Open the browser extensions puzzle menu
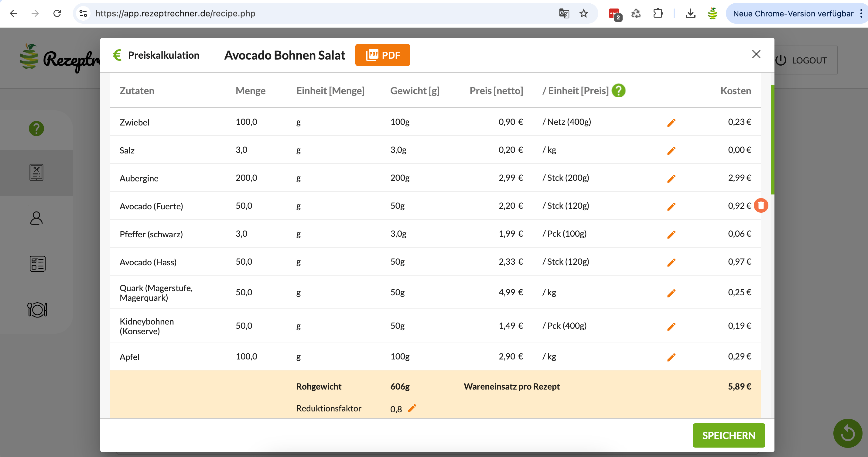The image size is (868, 457). pos(658,13)
